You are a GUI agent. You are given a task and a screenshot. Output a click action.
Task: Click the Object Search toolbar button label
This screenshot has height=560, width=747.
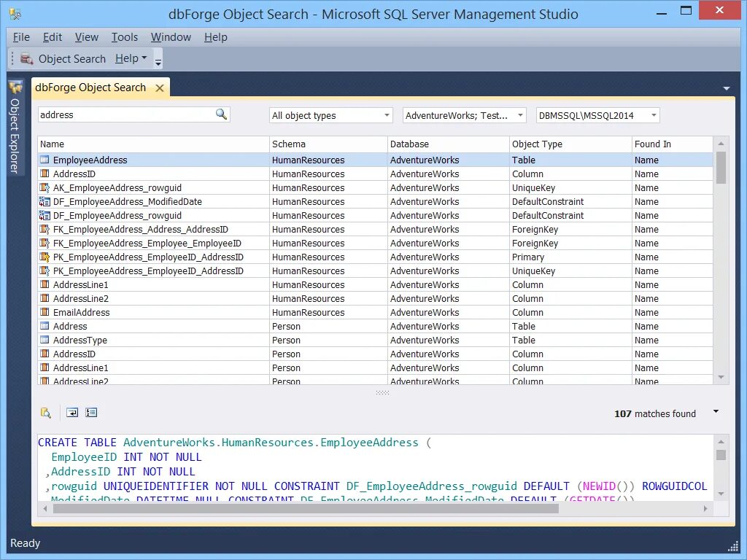72,59
